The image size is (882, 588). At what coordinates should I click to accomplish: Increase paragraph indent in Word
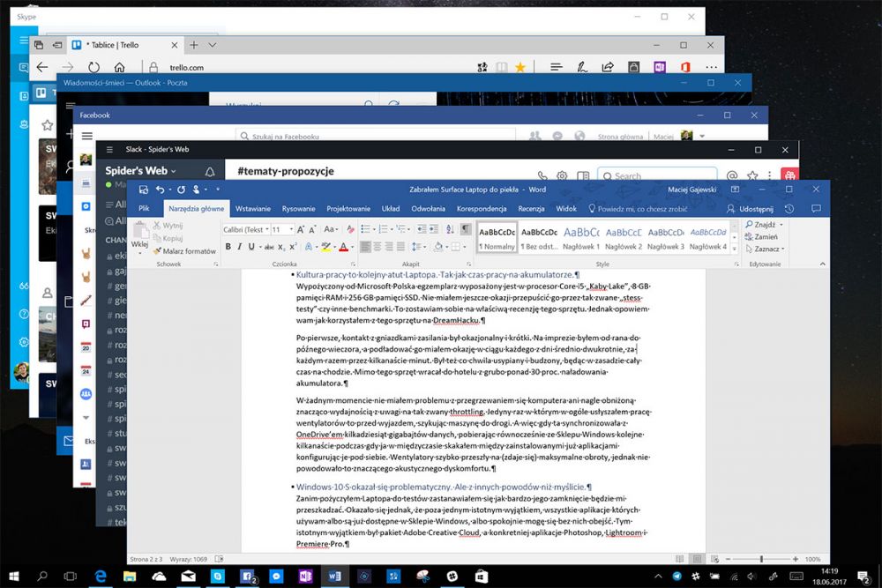coord(434,229)
